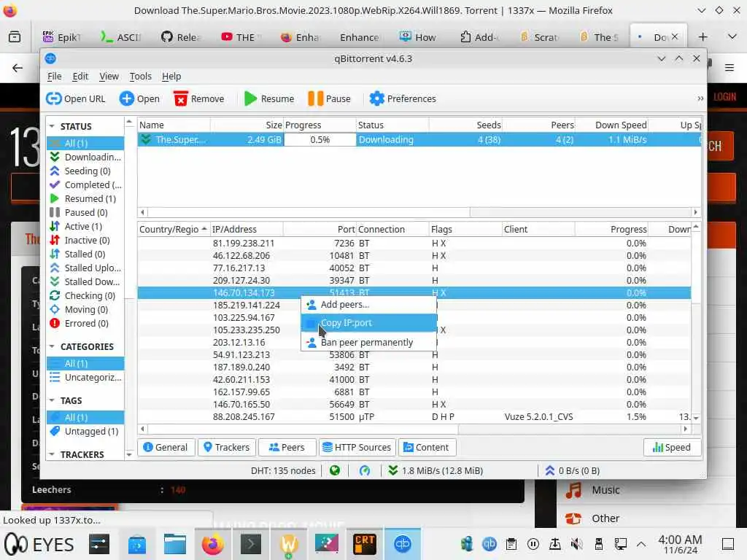This screenshot has height=560, width=747.
Task: Switch to the Trackers tab
Action: point(227,447)
